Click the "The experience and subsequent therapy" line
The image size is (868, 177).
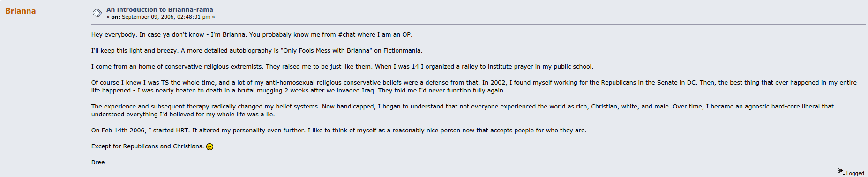click(463, 106)
